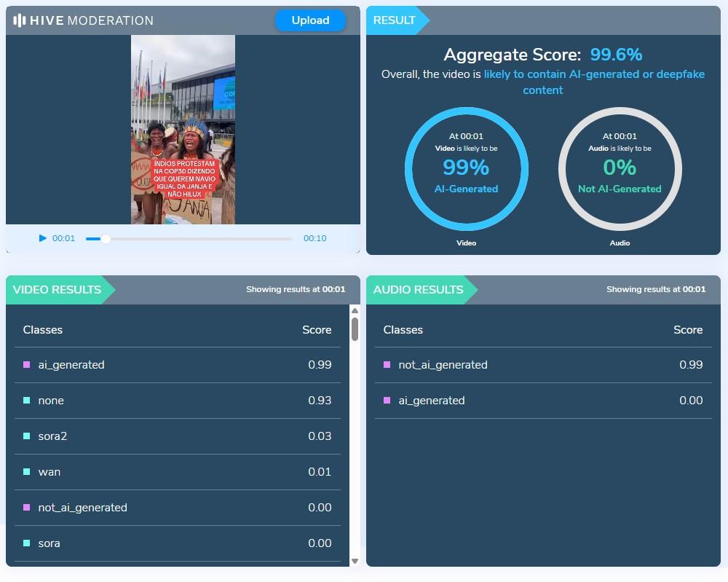The height and width of the screenshot is (582, 728).
Task: Click the Video Results scrollbar thumb
Action: [355, 329]
